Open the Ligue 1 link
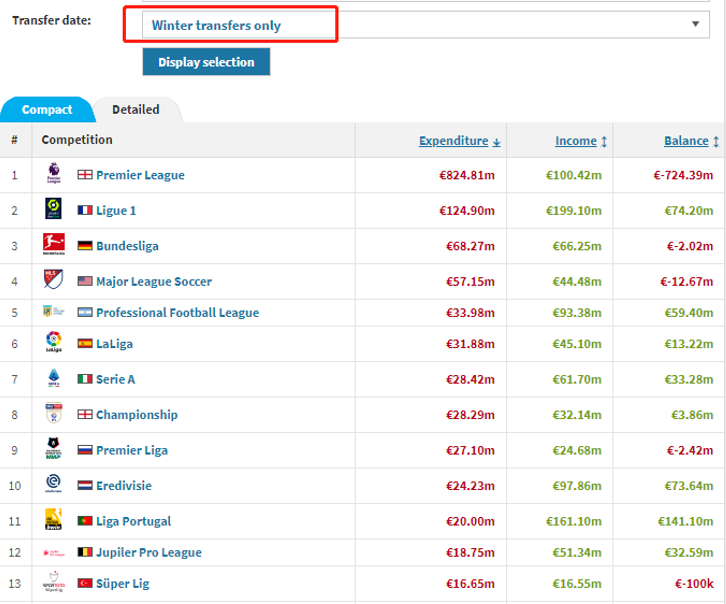 [116, 211]
